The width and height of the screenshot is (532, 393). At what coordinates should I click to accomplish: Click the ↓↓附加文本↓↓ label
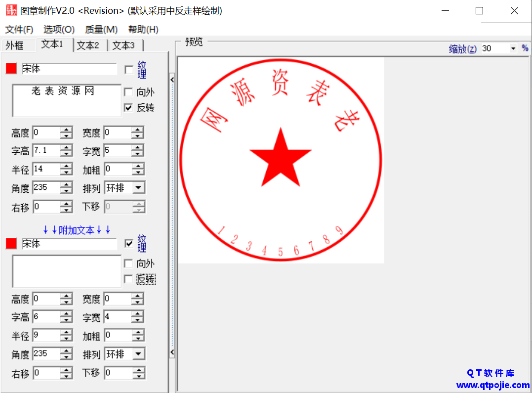[77, 230]
